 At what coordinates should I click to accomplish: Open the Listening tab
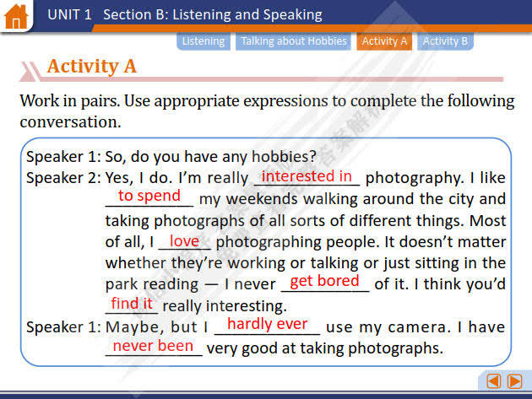(204, 41)
